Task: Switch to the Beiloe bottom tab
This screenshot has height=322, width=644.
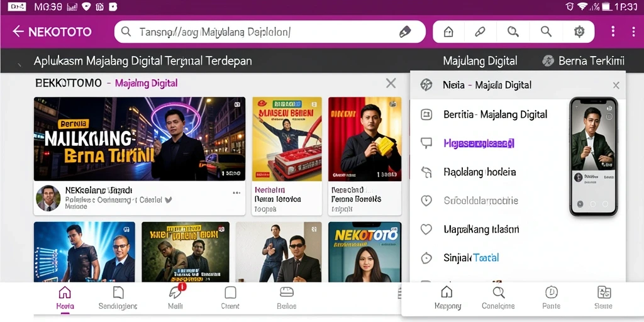Action: pyautogui.click(x=286, y=297)
